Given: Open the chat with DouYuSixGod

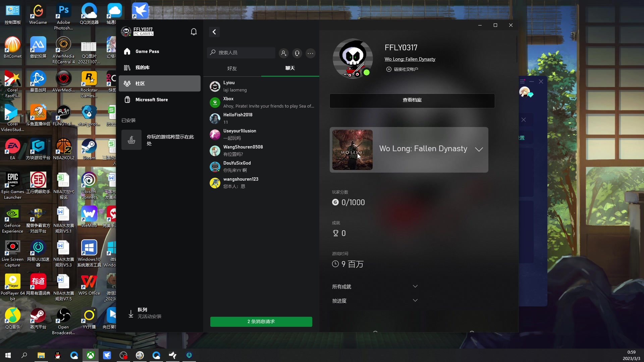Looking at the screenshot, I should click(262, 167).
